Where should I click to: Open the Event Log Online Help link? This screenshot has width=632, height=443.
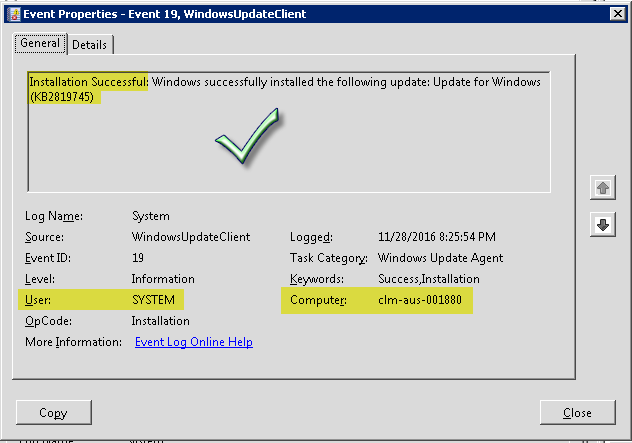click(x=194, y=342)
